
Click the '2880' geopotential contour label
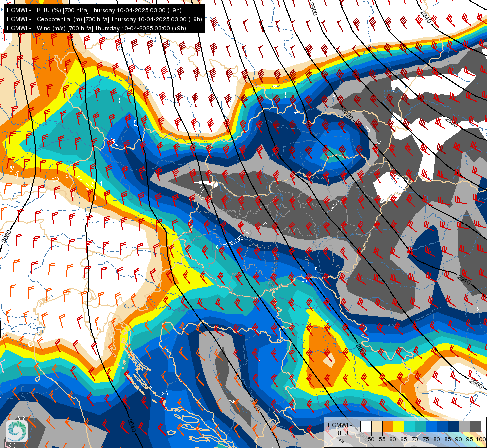pos(451,122)
